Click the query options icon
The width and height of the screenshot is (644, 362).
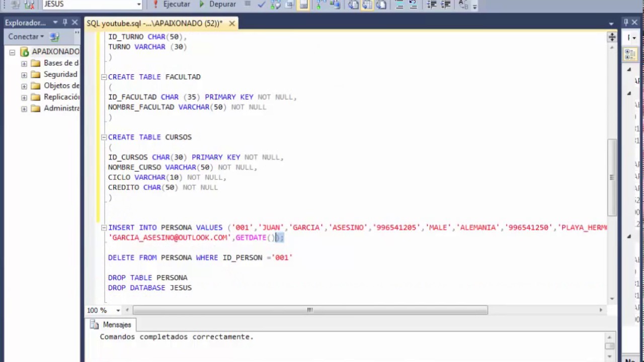point(290,5)
